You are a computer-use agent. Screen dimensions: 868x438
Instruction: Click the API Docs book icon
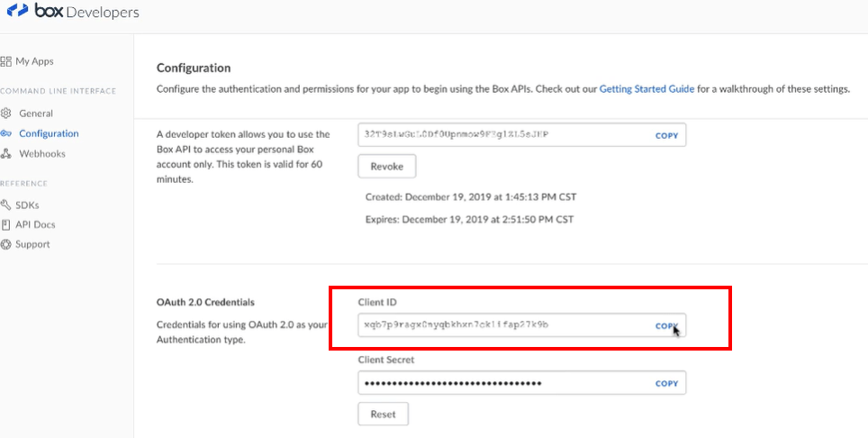pyautogui.click(x=6, y=224)
